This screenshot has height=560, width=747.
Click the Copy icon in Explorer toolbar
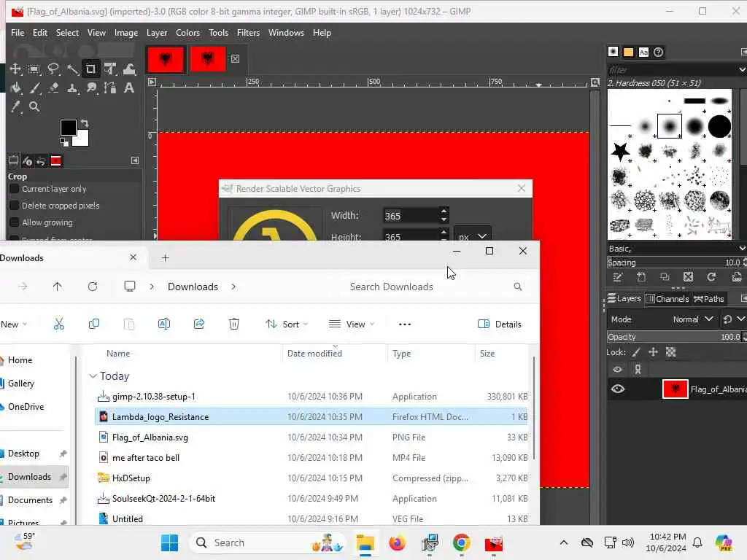pos(94,324)
